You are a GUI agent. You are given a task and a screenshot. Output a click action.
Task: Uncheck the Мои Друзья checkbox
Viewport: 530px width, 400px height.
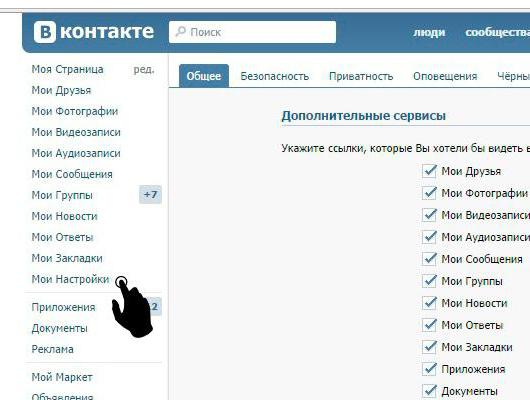[x=429, y=171]
